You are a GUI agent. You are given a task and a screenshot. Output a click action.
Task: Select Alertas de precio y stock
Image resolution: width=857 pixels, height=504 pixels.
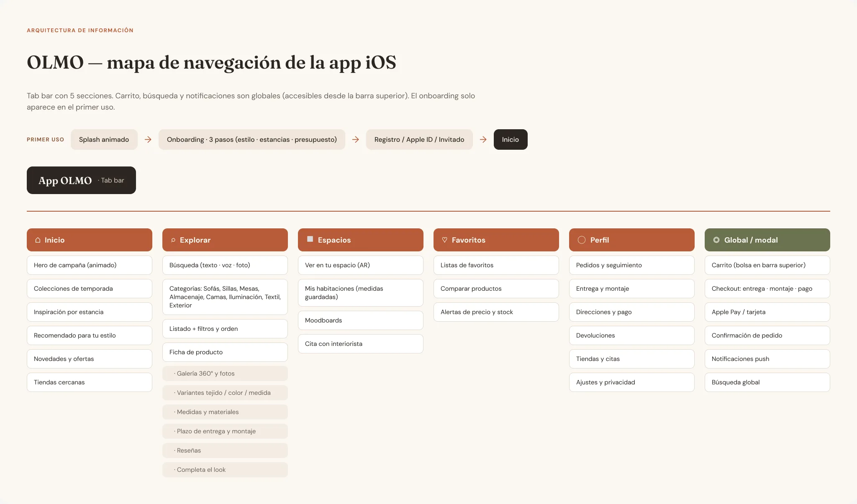(496, 312)
